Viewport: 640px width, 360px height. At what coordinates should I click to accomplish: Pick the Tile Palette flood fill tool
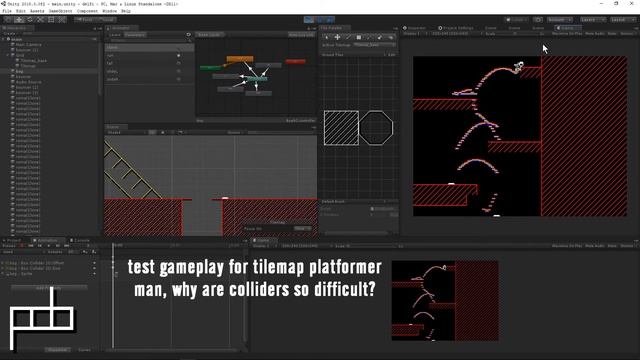[x=390, y=37]
